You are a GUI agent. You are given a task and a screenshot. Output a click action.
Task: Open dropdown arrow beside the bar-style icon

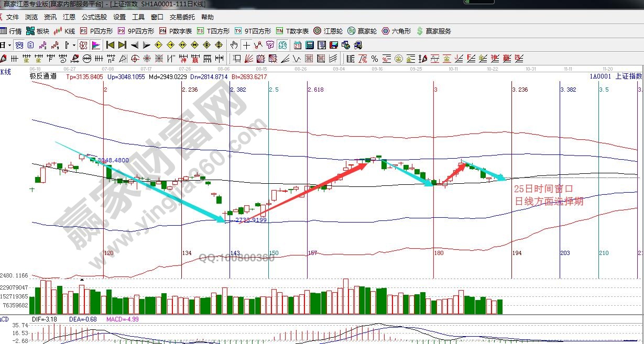click(74, 45)
